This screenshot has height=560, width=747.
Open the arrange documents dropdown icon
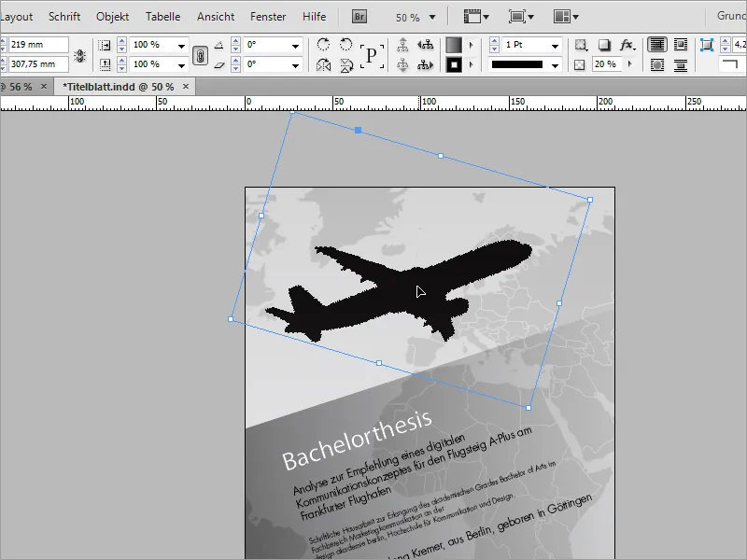[x=566, y=17]
